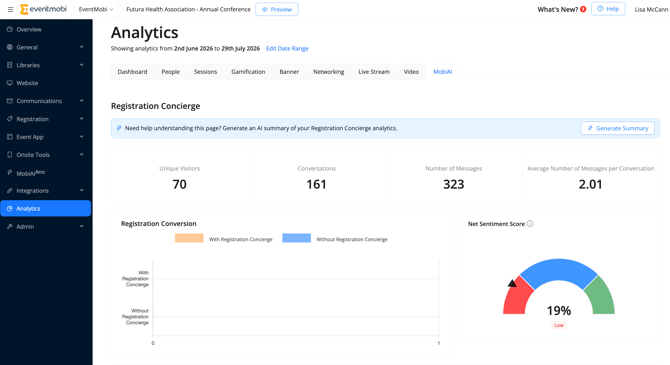Click the Unique Visitors value 70
Screen dimensions: 670x365
(x=179, y=184)
